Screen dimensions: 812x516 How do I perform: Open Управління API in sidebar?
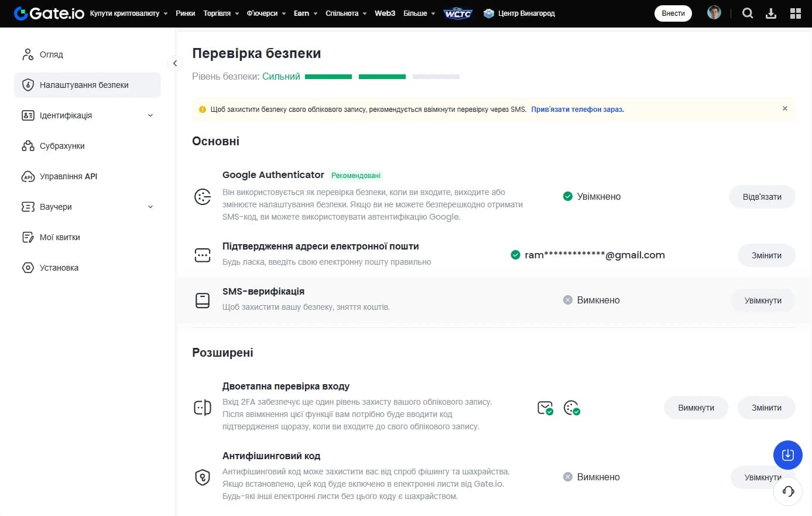pyautogui.click(x=87, y=176)
